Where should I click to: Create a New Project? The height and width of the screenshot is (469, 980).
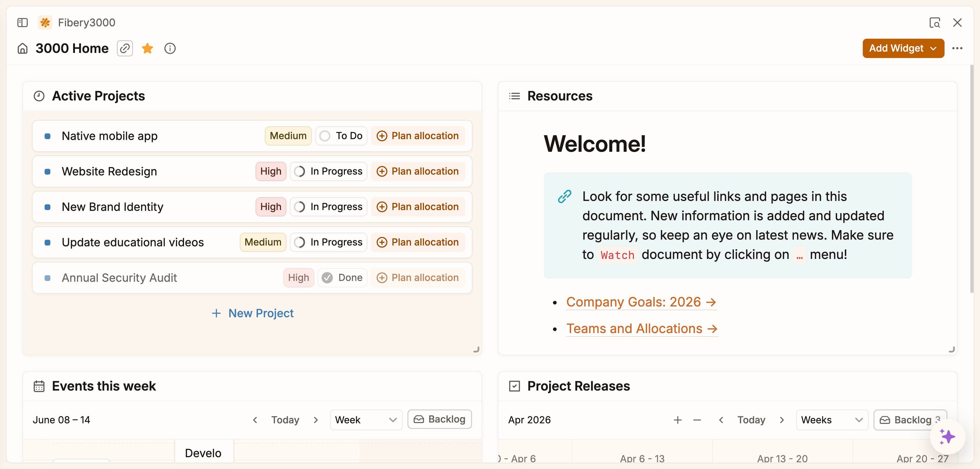click(x=252, y=313)
